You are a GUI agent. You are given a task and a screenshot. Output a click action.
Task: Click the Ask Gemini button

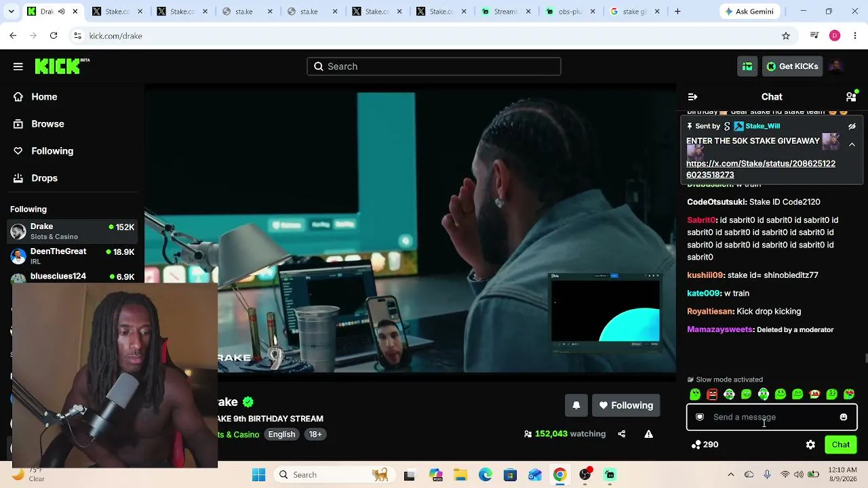pyautogui.click(x=749, y=12)
